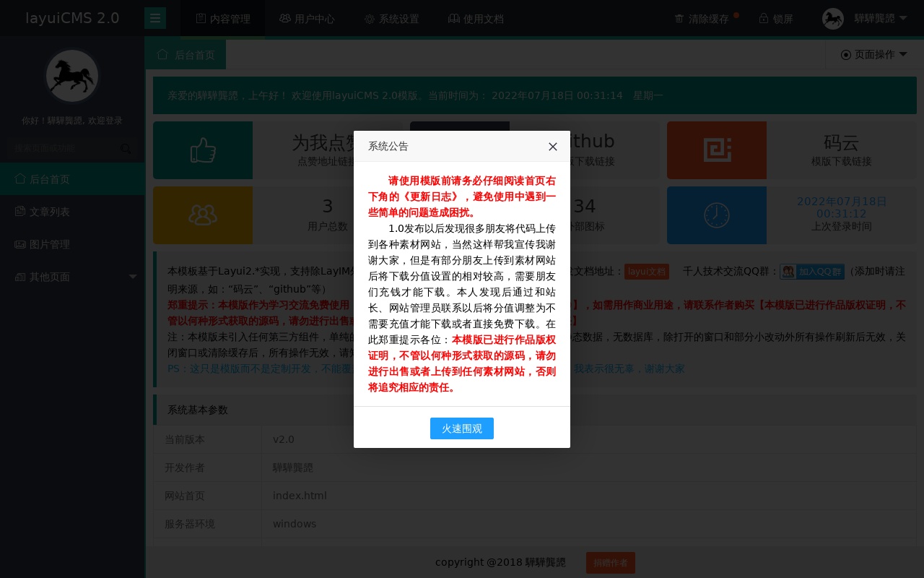This screenshot has width=924, height=578.
Task: Open the 系统设置 top menu
Action: coord(391,19)
